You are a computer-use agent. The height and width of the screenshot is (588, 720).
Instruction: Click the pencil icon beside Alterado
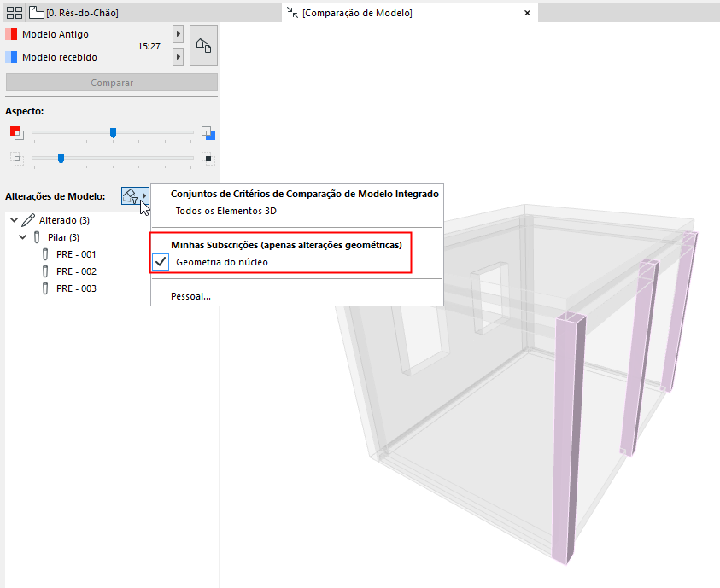pyautogui.click(x=28, y=220)
